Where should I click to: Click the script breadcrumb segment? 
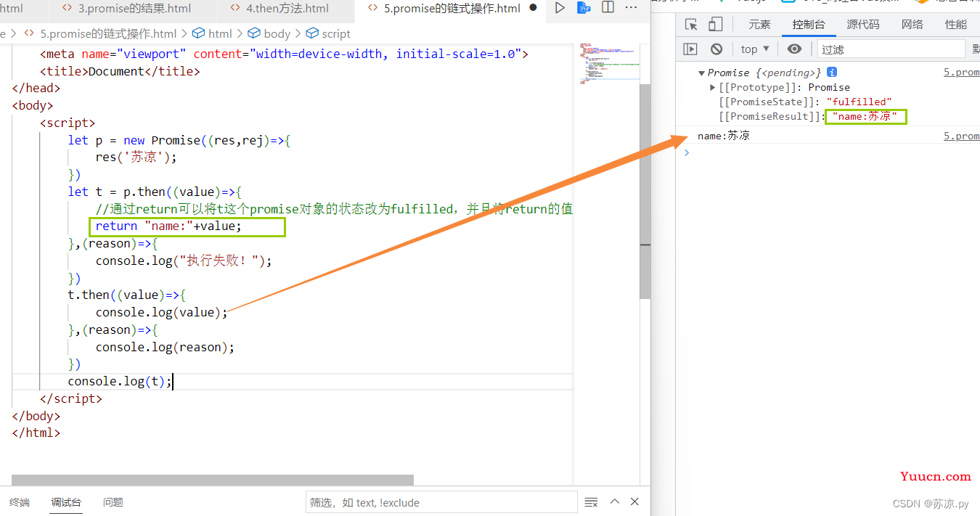pos(329,33)
